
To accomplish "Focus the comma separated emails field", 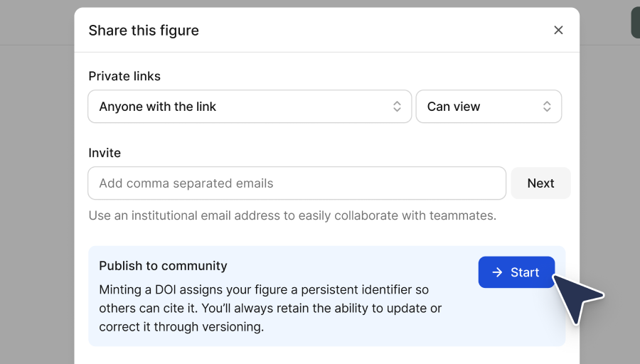I will pos(297,183).
